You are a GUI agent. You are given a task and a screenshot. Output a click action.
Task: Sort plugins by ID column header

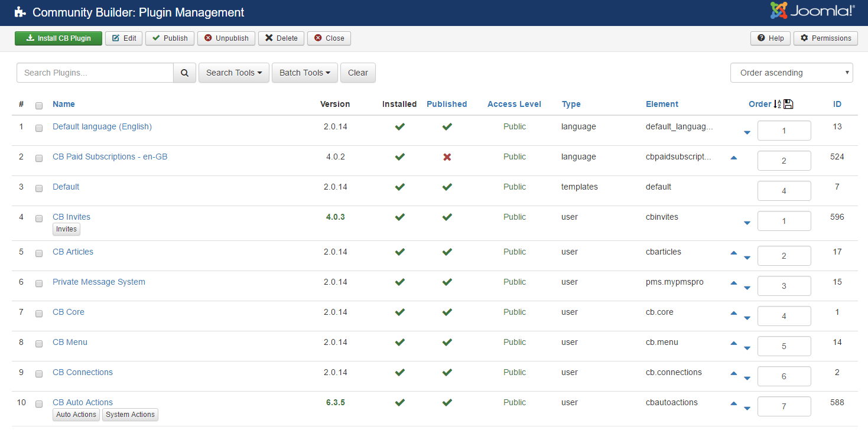click(x=837, y=104)
